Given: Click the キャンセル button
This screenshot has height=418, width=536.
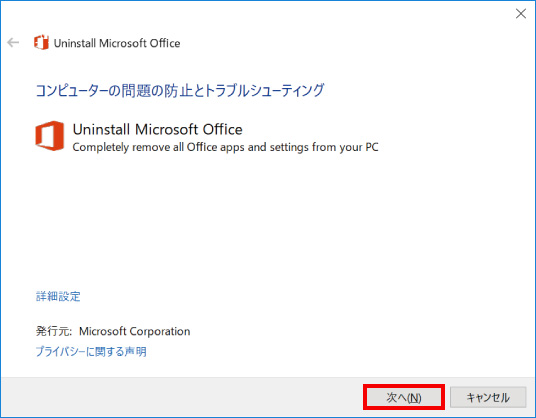Looking at the screenshot, I should tap(488, 397).
